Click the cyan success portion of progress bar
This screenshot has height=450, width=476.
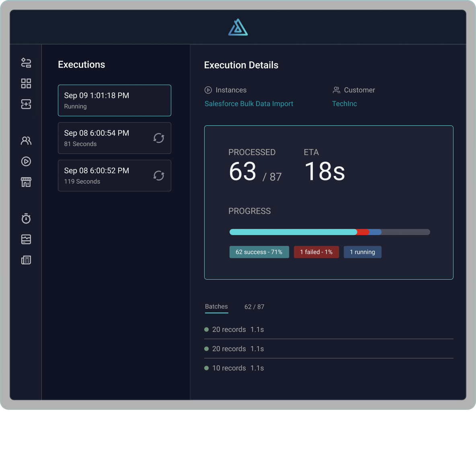click(x=293, y=232)
